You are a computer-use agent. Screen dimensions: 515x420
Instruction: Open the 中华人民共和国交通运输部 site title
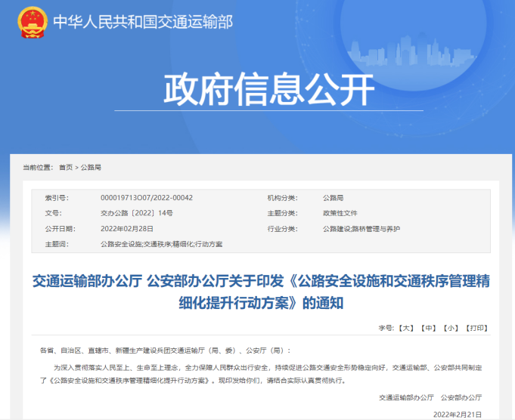click(143, 23)
